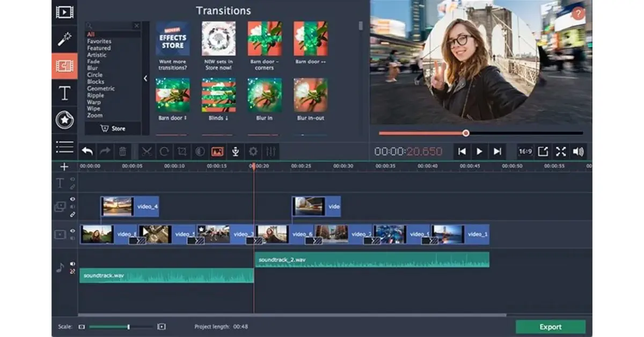
Task: Open the Filters magic wand tab
Action: pos(64,39)
